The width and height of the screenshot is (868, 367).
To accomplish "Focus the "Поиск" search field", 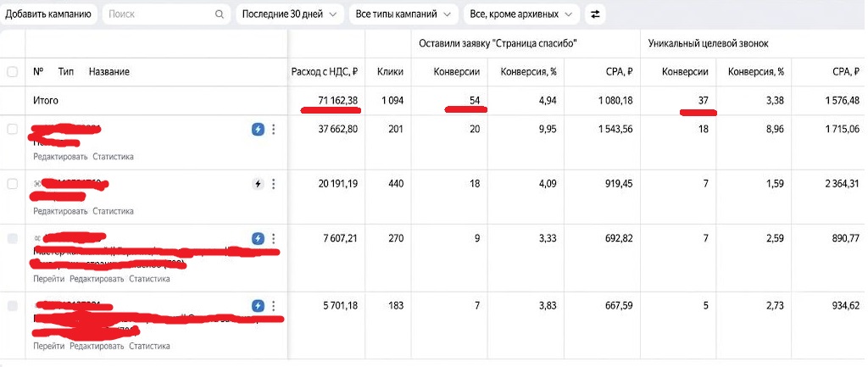I will click(165, 14).
